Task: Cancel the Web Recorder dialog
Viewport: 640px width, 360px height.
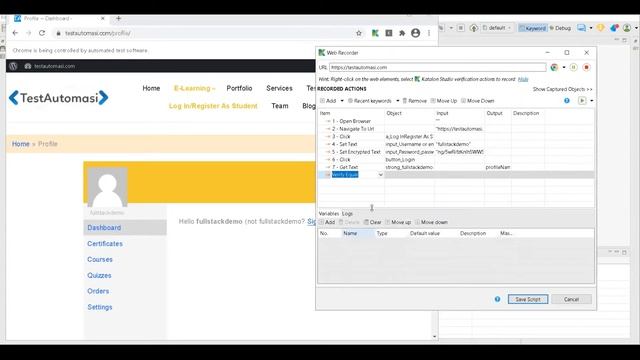Action: click(571, 299)
